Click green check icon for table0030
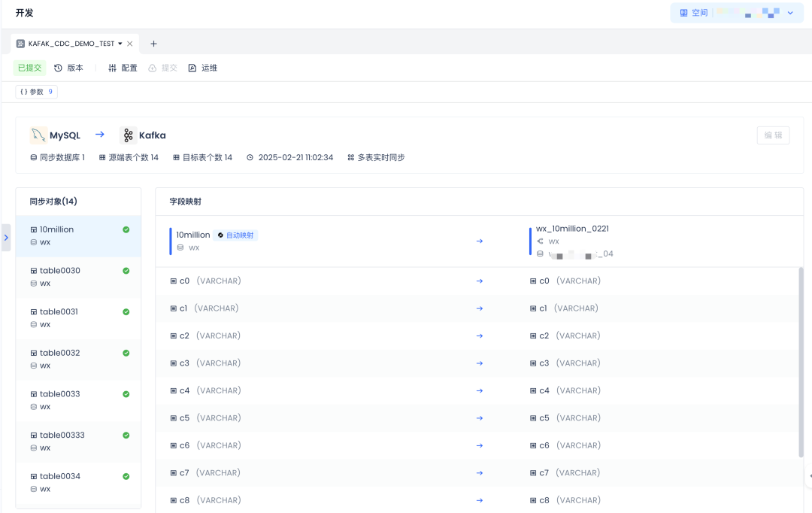Image resolution: width=812 pixels, height=513 pixels. (x=126, y=271)
